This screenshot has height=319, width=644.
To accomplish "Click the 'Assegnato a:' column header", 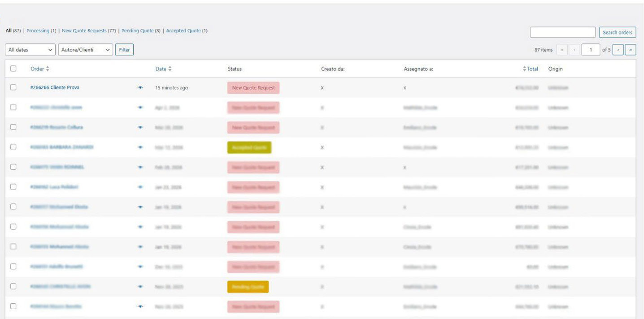I will coord(418,69).
